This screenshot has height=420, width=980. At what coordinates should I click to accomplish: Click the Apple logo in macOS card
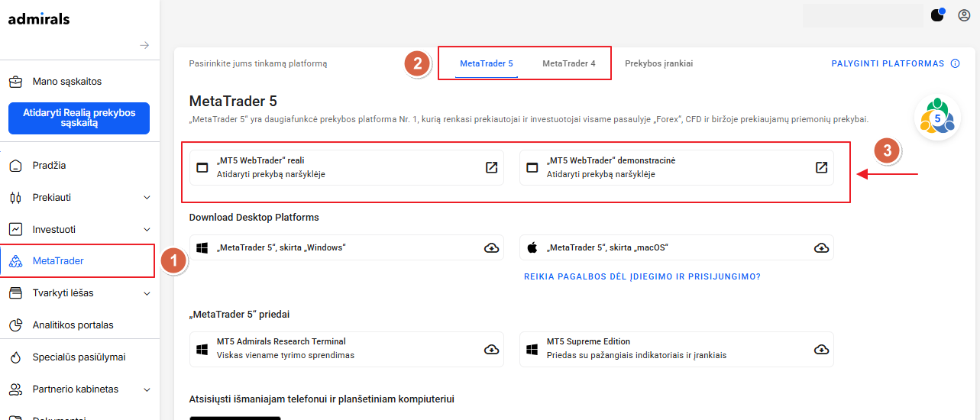(532, 247)
